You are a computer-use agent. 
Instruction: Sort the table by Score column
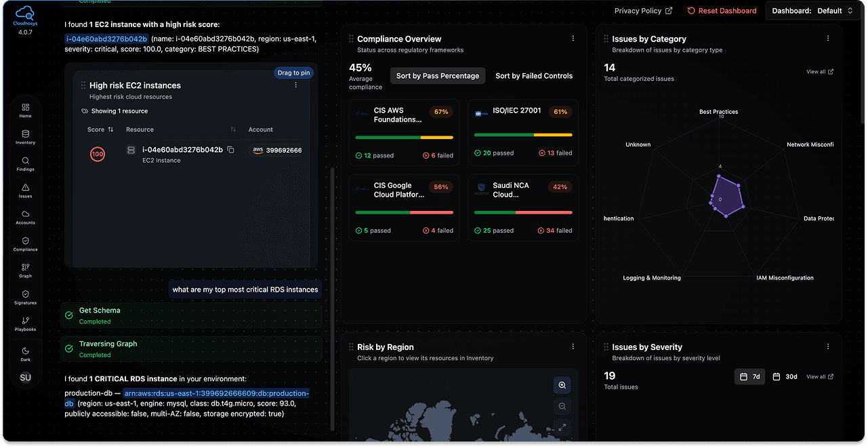coord(100,130)
